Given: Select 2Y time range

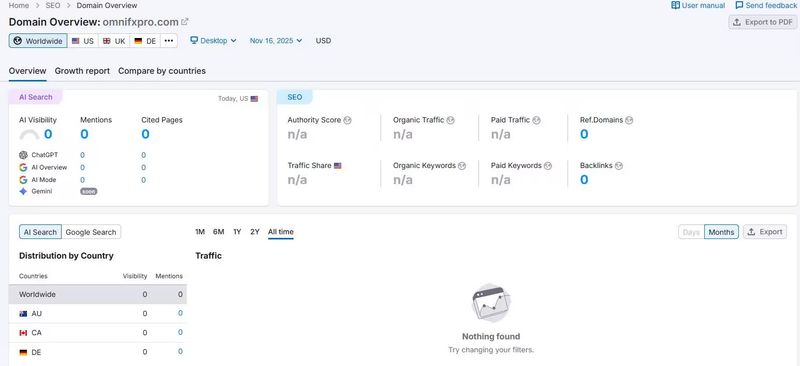Looking at the screenshot, I should [x=255, y=232].
